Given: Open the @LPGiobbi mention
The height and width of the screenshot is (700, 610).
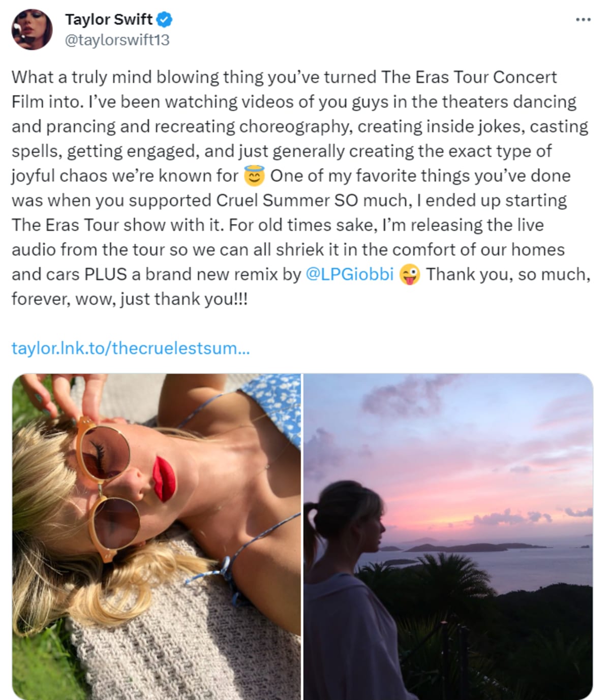Looking at the screenshot, I should pos(350,274).
